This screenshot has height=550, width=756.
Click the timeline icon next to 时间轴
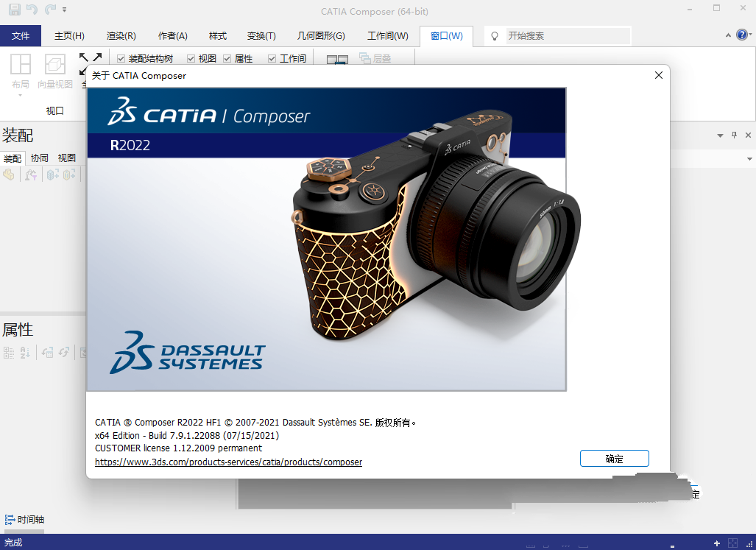tap(10, 519)
